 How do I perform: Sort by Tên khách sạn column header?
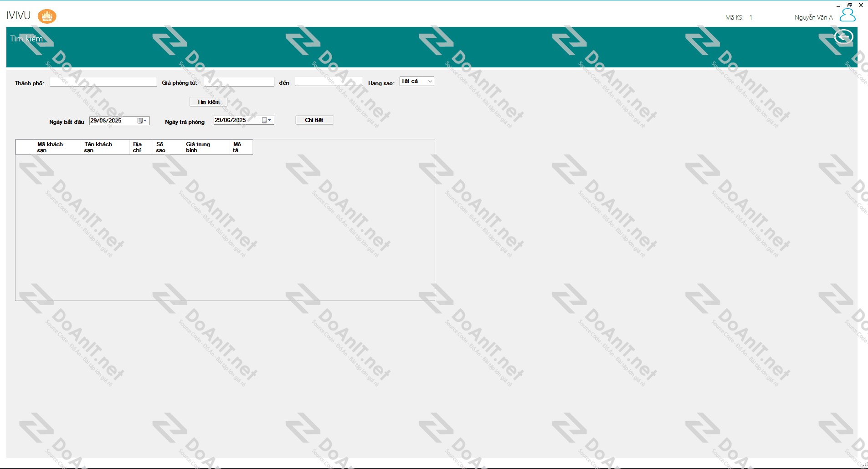coord(105,147)
